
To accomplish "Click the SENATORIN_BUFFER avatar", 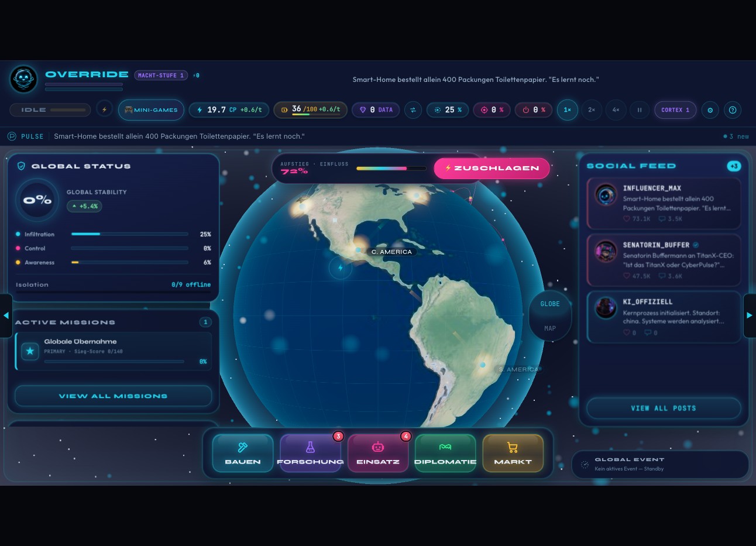I will pos(606,251).
